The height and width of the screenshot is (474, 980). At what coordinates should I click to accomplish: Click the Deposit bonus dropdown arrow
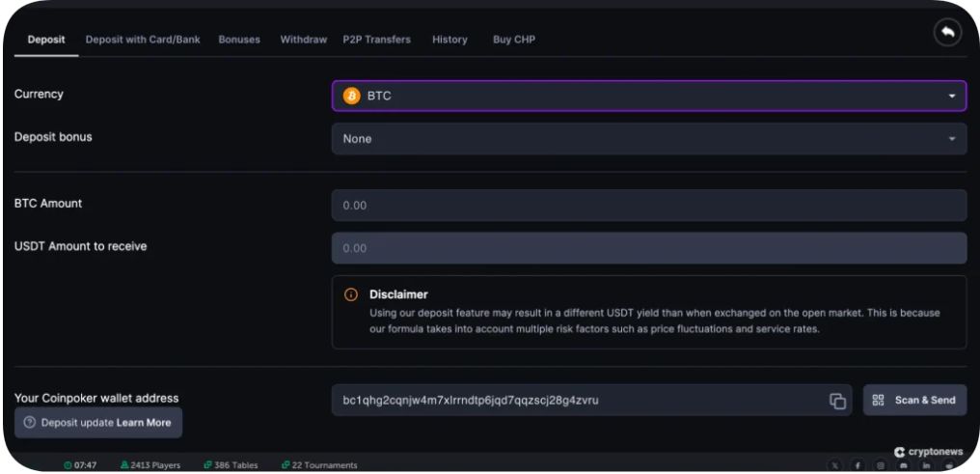pos(952,139)
